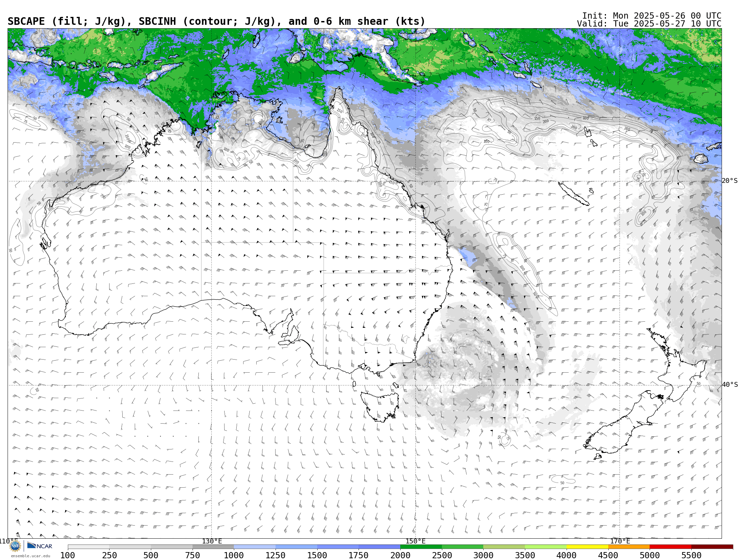744x560 pixels.
Task: Click the 130°E longitude label
Action: 212,541
